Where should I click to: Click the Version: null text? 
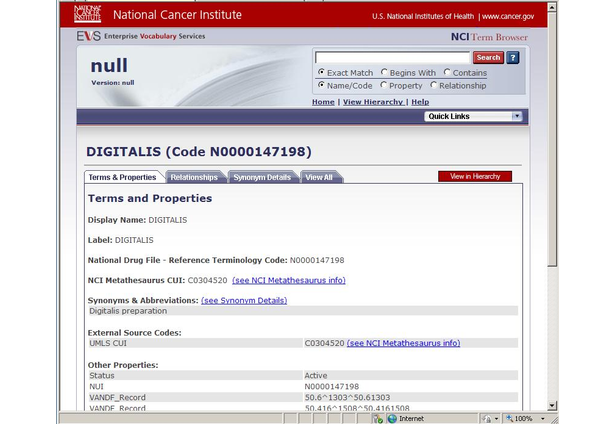113,83
